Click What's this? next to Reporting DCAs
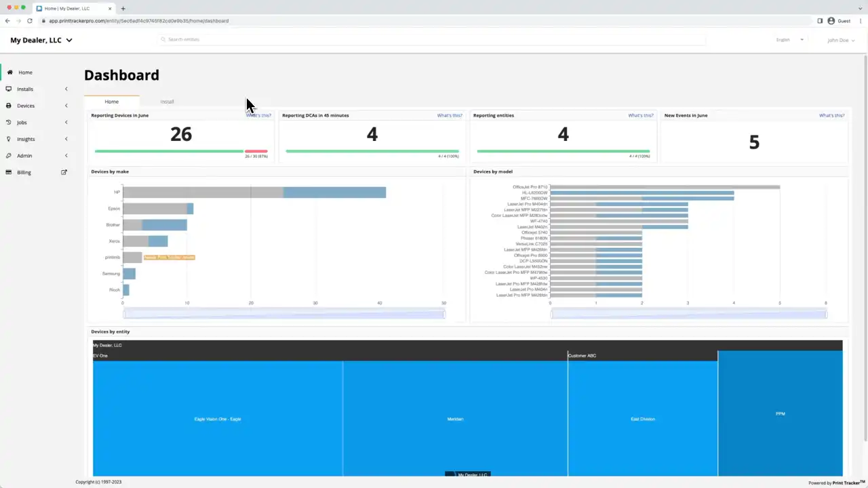The height and width of the screenshot is (488, 868). [x=450, y=115]
